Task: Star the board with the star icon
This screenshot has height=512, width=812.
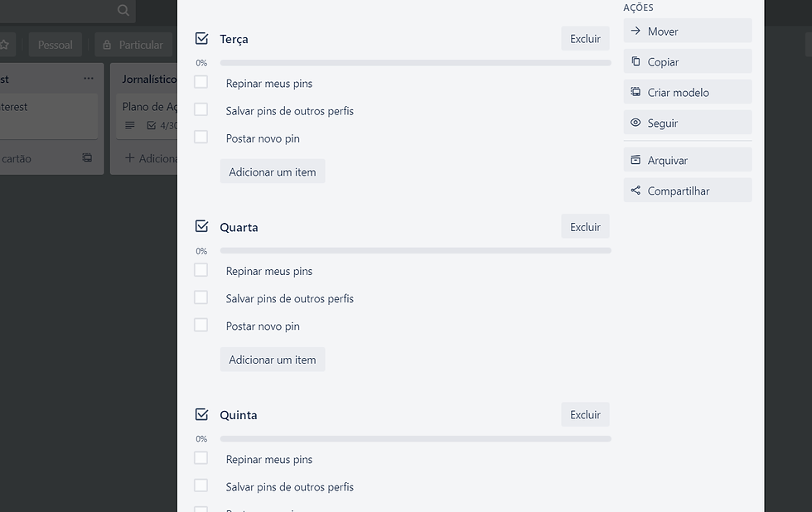Action: point(4,45)
